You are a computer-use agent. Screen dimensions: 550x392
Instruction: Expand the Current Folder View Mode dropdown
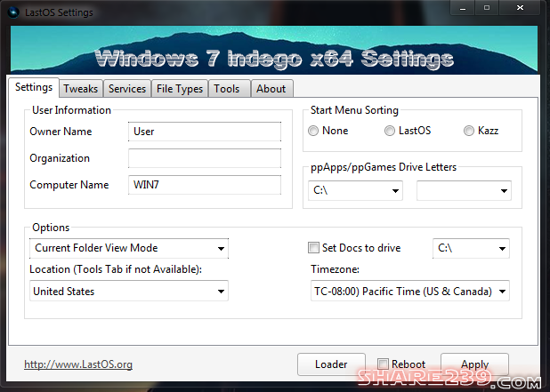(129, 248)
